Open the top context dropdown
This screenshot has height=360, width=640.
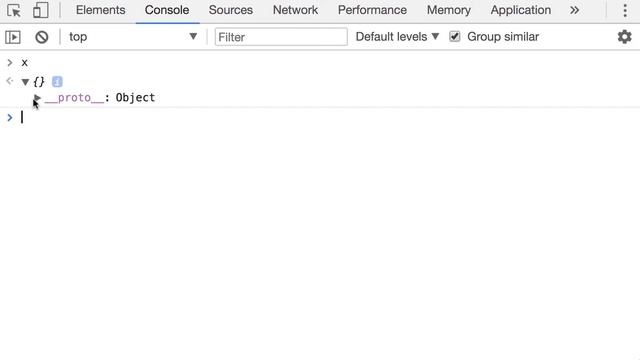pyautogui.click(x=133, y=37)
